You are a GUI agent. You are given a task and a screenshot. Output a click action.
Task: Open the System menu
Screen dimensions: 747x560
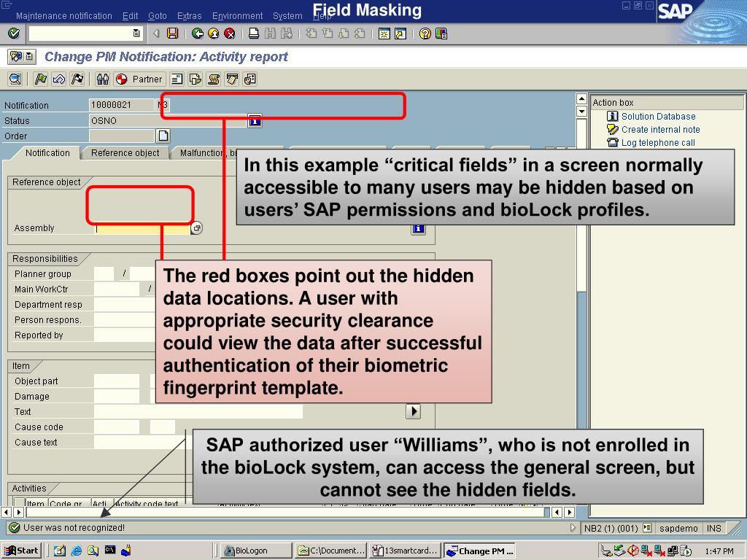pos(287,16)
